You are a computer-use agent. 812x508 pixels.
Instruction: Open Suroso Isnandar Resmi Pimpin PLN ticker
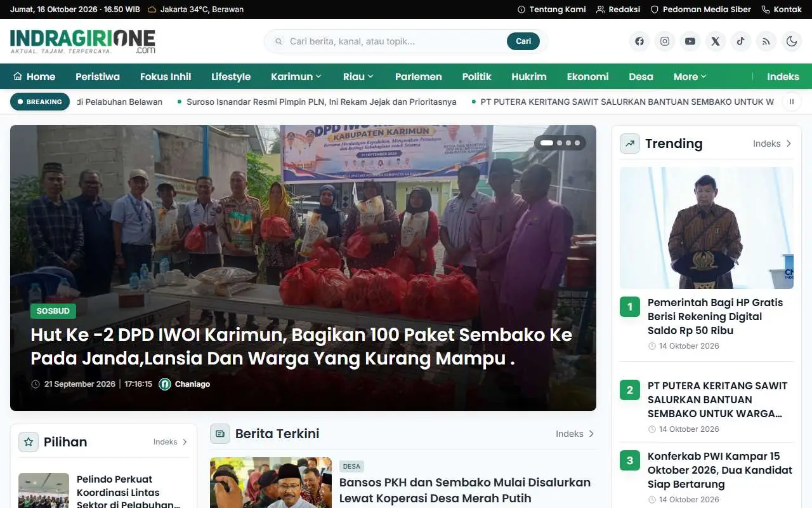[322, 102]
